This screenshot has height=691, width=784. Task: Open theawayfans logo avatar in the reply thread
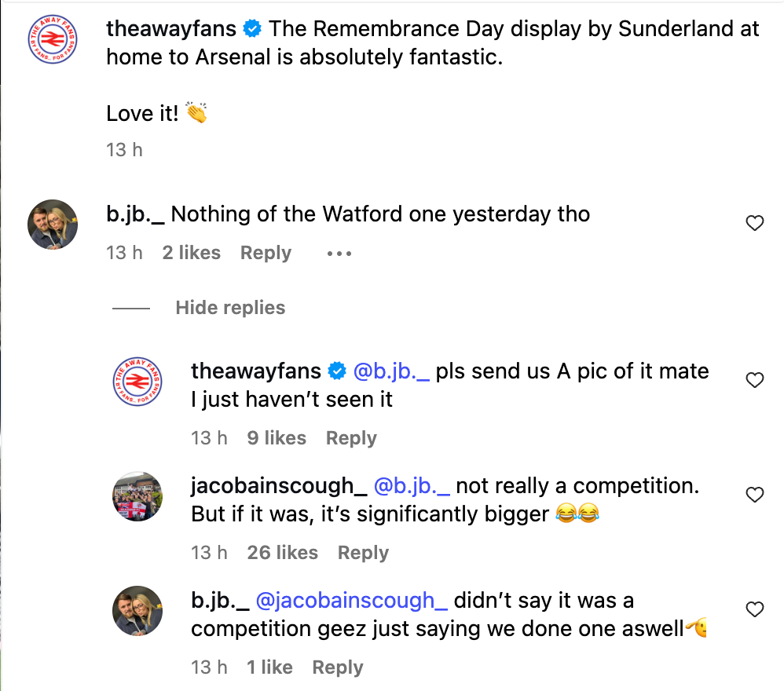[137, 382]
